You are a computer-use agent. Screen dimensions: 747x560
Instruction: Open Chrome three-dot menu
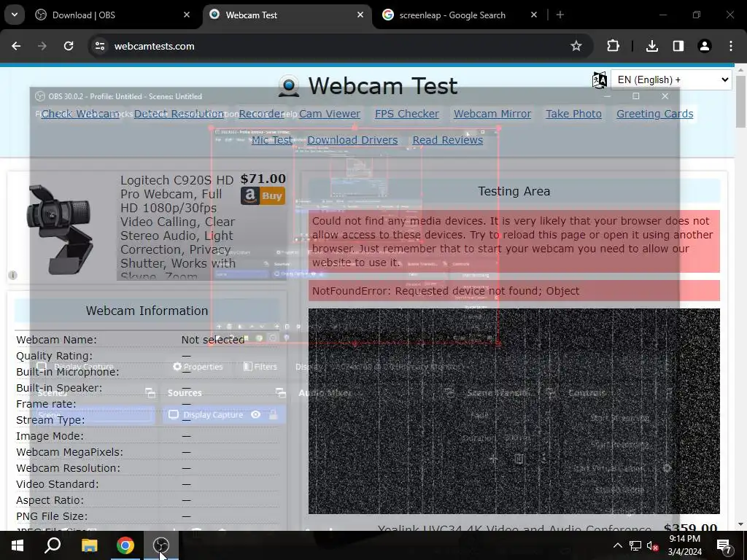731,46
